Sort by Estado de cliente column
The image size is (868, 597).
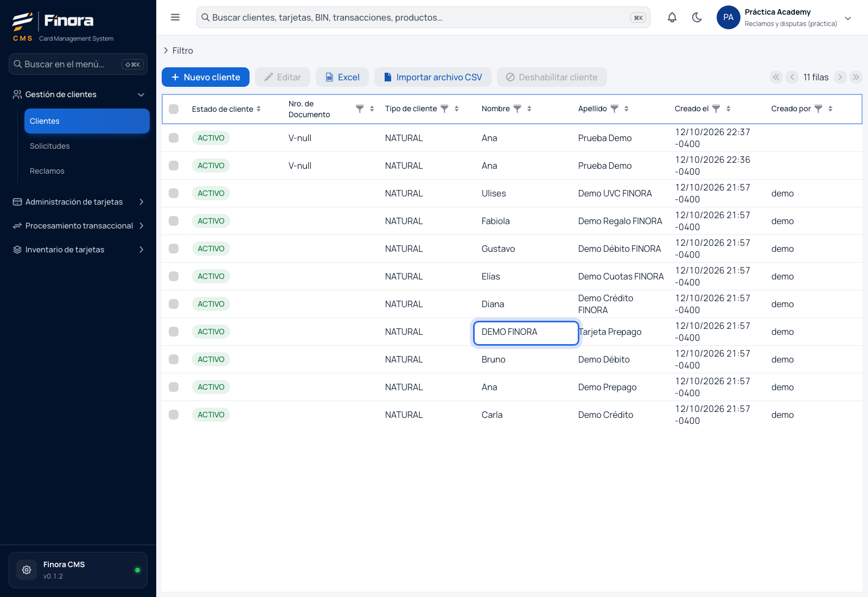259,109
